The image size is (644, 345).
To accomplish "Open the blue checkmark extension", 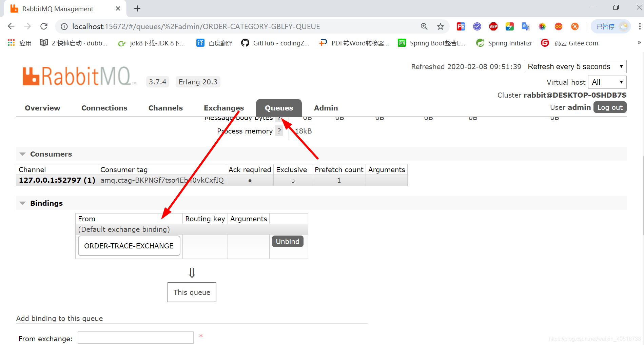I will click(477, 26).
